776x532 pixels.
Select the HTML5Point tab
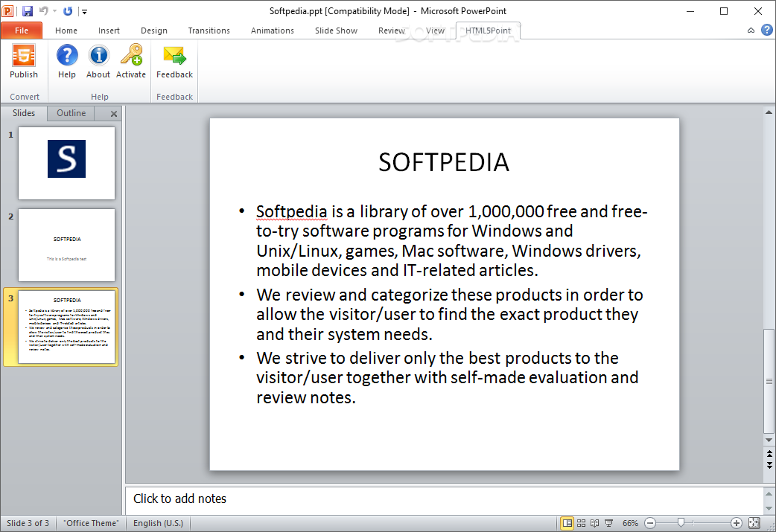point(488,31)
